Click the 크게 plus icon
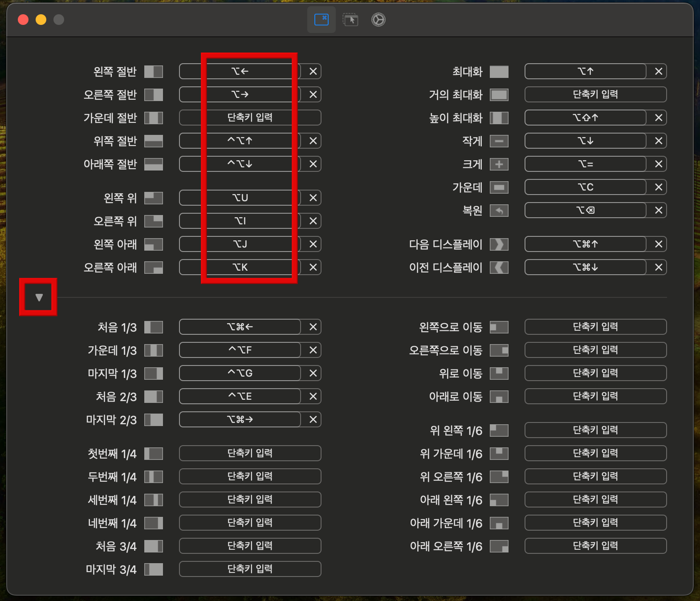The height and width of the screenshot is (601, 700). [x=499, y=164]
